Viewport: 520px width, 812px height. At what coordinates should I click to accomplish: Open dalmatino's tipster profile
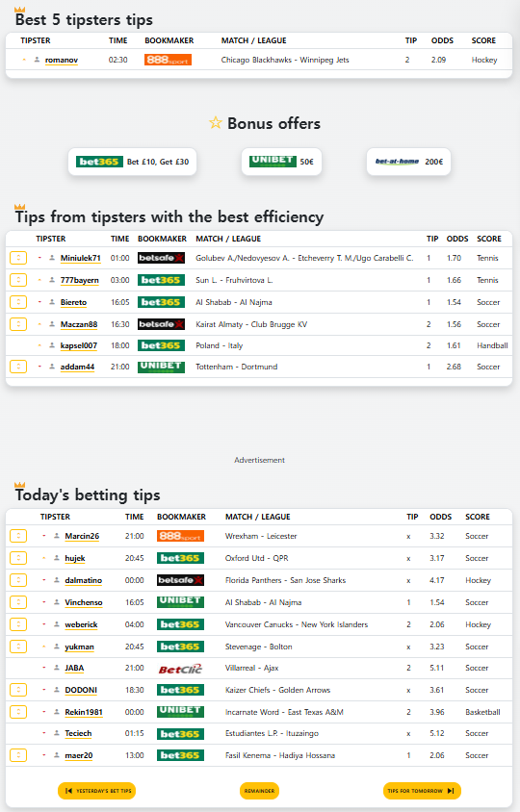point(84,580)
